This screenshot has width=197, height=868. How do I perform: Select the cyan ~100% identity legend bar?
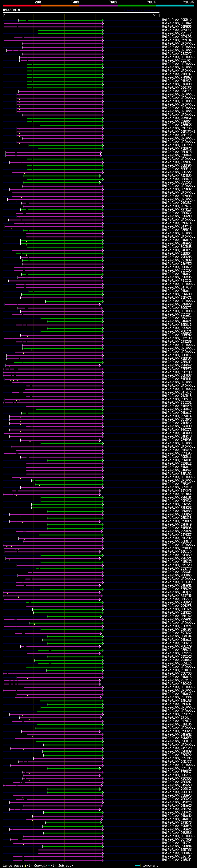click(x=175, y=6)
